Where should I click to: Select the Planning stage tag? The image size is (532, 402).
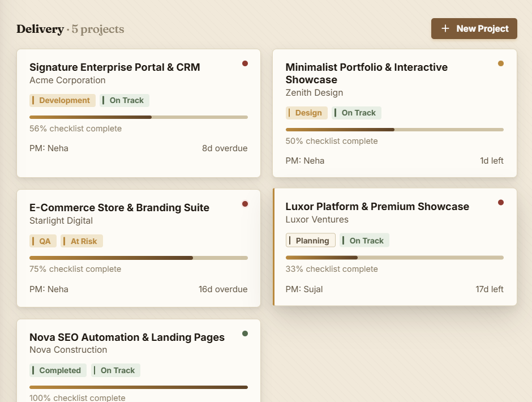[311, 241]
